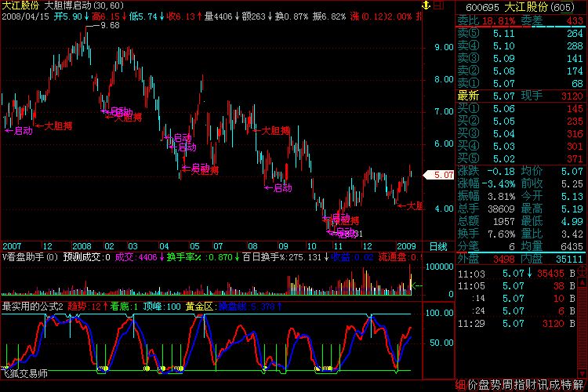Screen dimensions: 588x392
Task: Click the 涨幅 -3.43% value
Action: (499, 183)
